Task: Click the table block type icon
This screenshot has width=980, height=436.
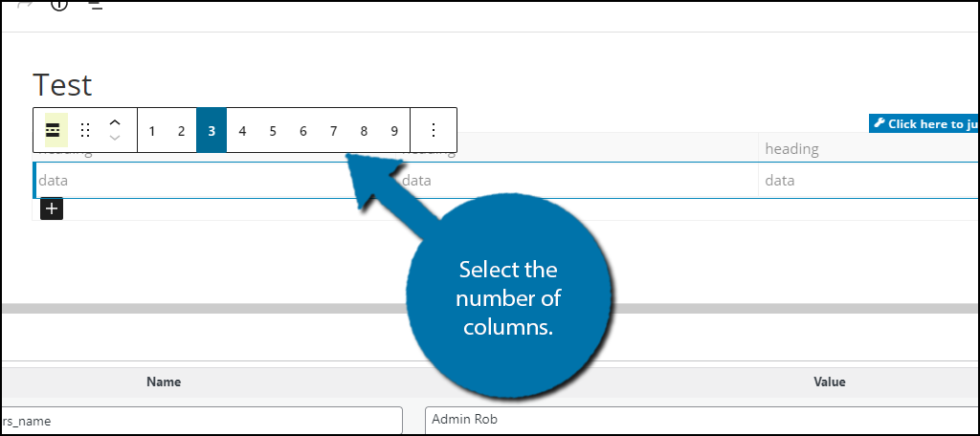Action: (54, 130)
